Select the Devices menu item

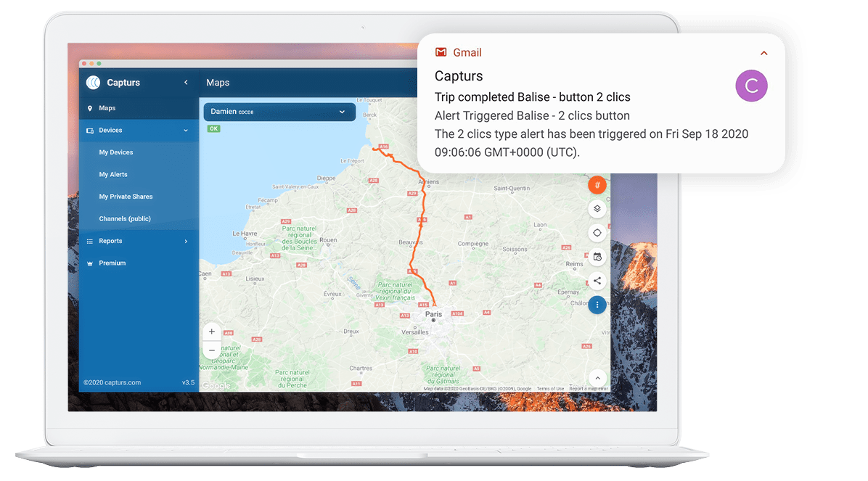[139, 130]
